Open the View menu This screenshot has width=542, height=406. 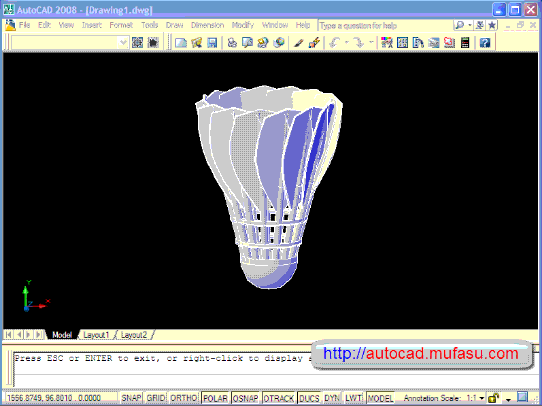[66, 25]
